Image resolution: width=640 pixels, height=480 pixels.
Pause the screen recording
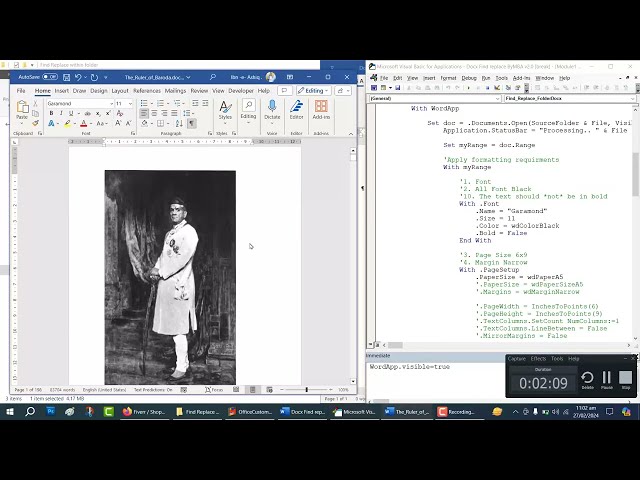click(x=607, y=380)
